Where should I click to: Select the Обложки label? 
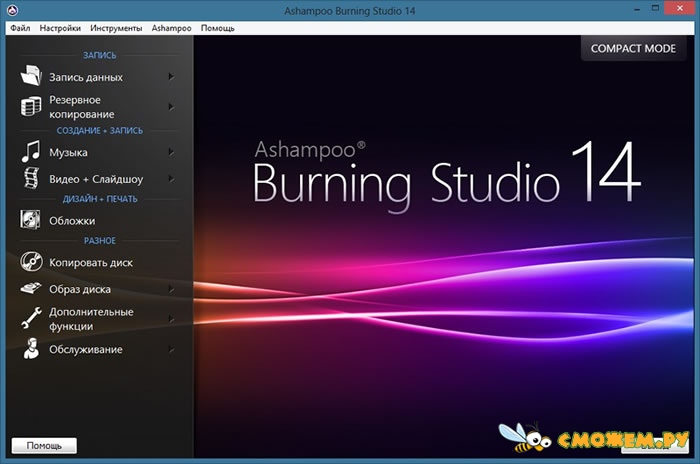72,221
